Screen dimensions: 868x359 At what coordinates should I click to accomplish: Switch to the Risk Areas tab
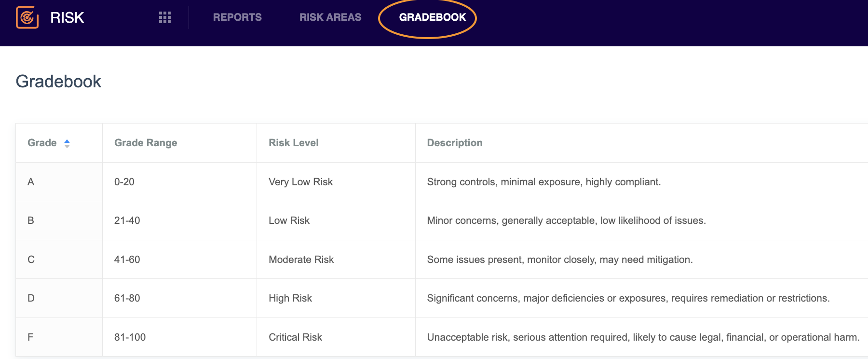pos(330,17)
